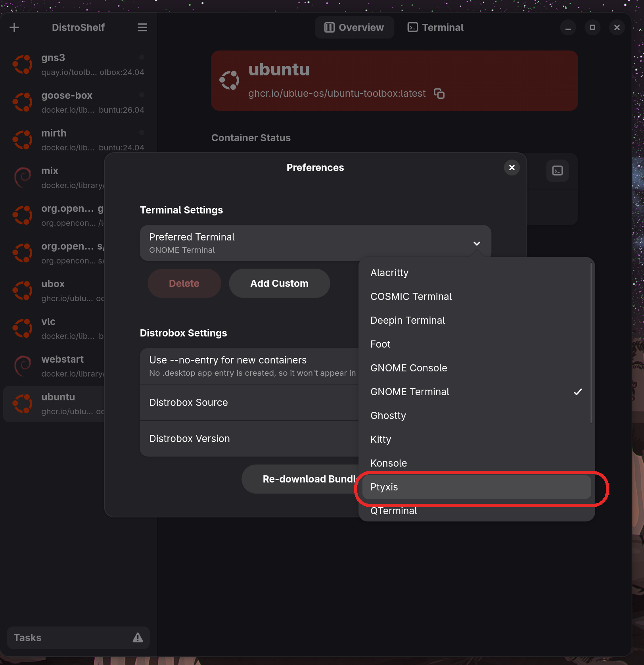This screenshot has height=665, width=644.
Task: Click the webstart Debian icon
Action: pos(23,366)
